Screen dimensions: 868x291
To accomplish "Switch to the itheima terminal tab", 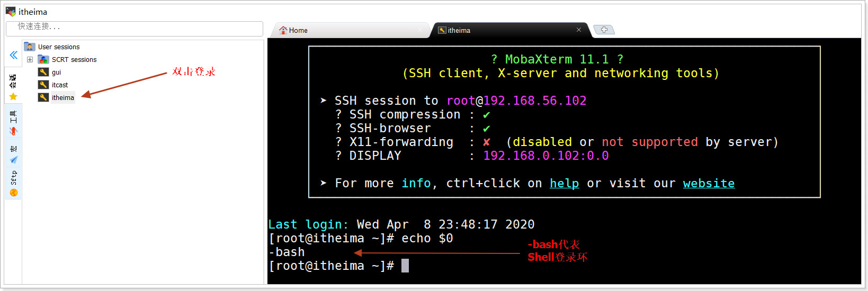I will click(x=511, y=30).
